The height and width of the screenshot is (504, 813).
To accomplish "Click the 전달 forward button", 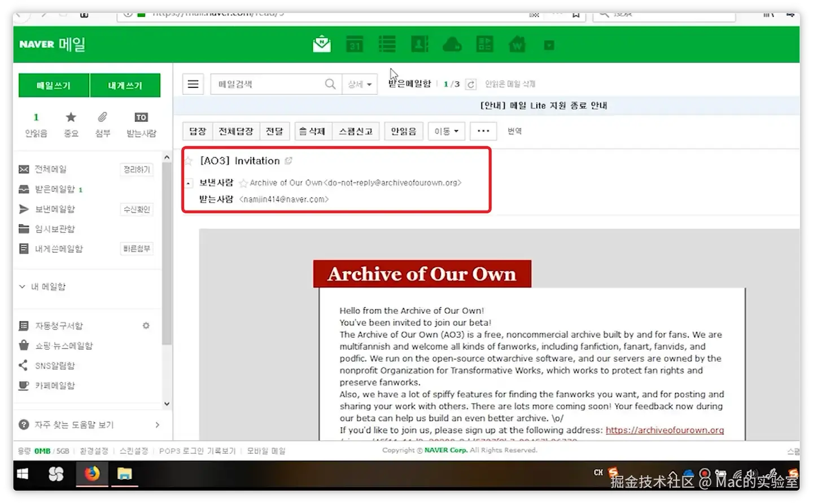I will pos(274,131).
